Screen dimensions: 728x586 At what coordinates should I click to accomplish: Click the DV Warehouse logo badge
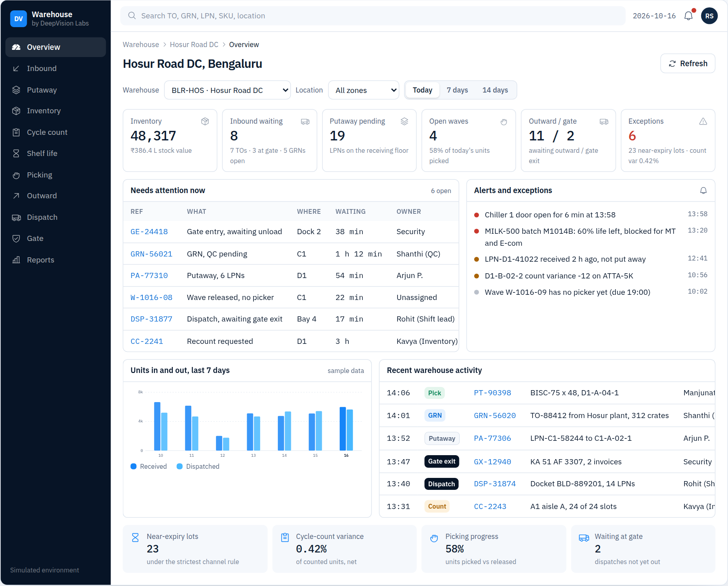pyautogui.click(x=18, y=18)
